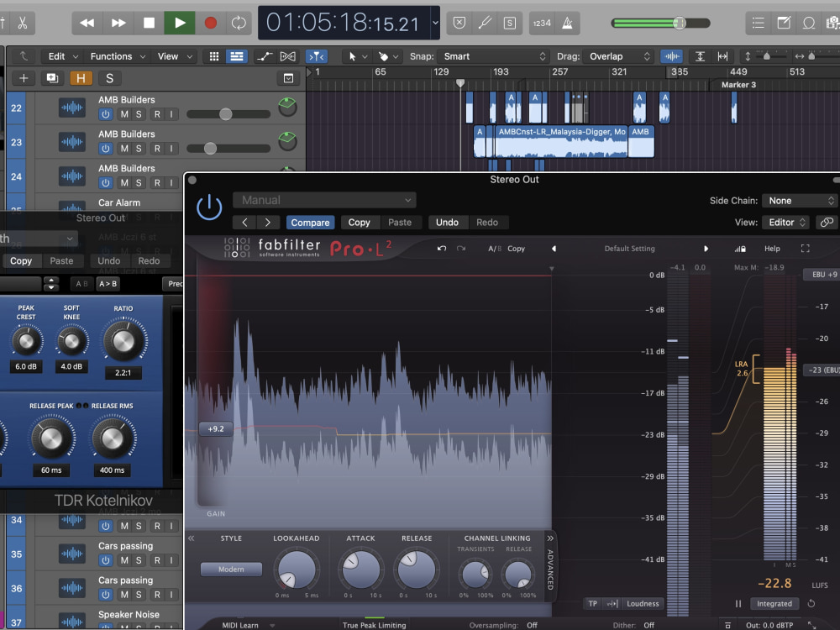Toggle Pro-L 2 plugin power bypass button
The image size is (840, 630).
(209, 207)
